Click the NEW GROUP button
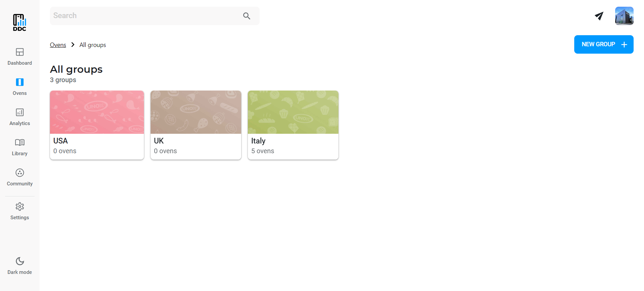The width and height of the screenshot is (644, 291). pyautogui.click(x=603, y=44)
